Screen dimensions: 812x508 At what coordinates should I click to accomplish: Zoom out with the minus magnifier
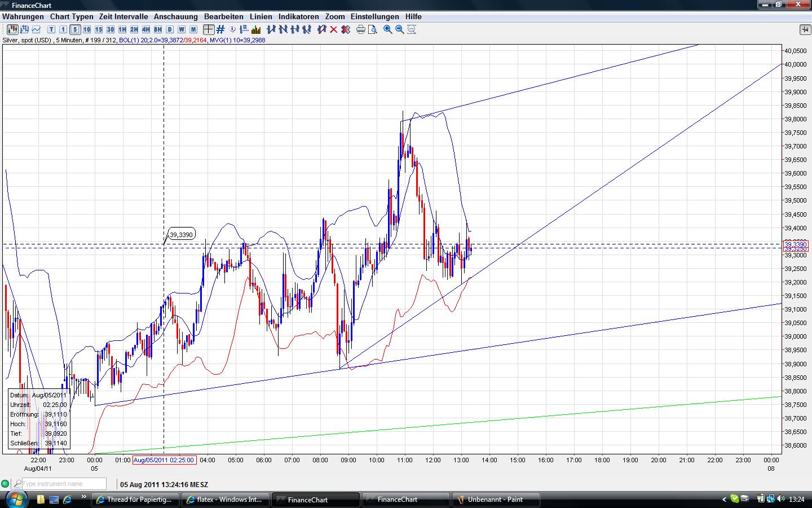(x=400, y=29)
